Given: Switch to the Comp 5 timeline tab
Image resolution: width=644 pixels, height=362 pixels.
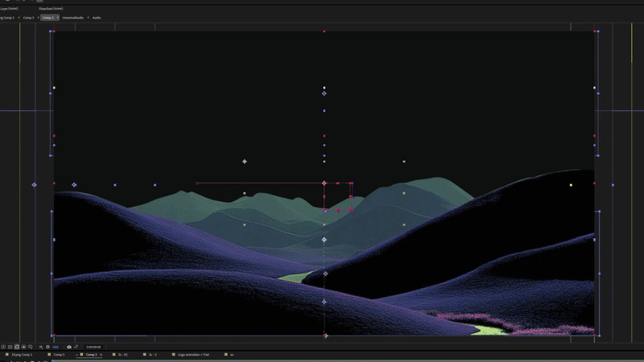Looking at the screenshot, I should click(59, 355).
